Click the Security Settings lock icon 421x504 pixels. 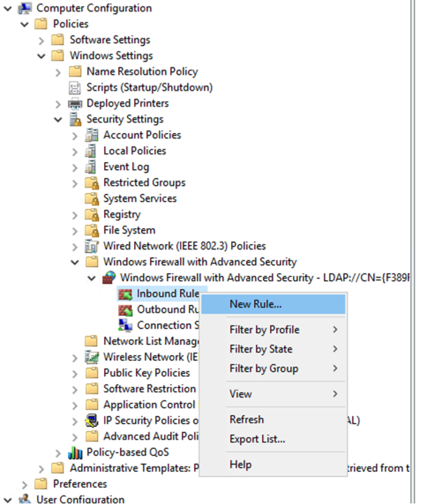coord(75,119)
